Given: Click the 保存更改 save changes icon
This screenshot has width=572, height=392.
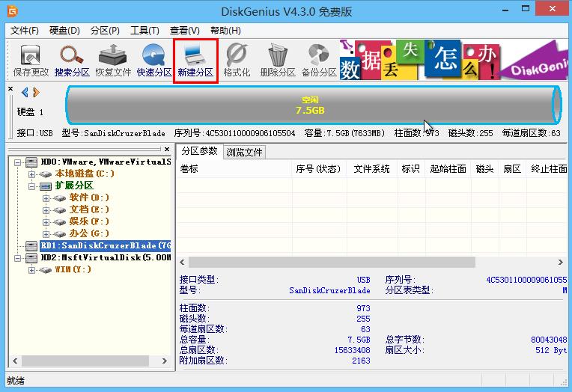Looking at the screenshot, I should point(31,61).
